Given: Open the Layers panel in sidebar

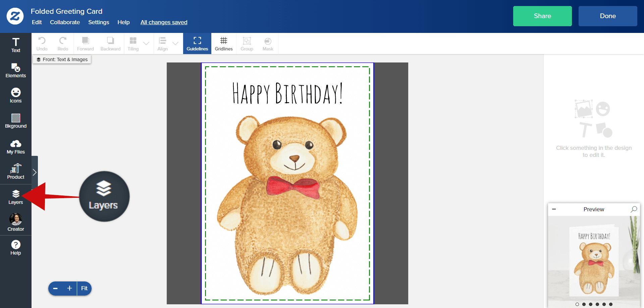Looking at the screenshot, I should click(x=16, y=197).
